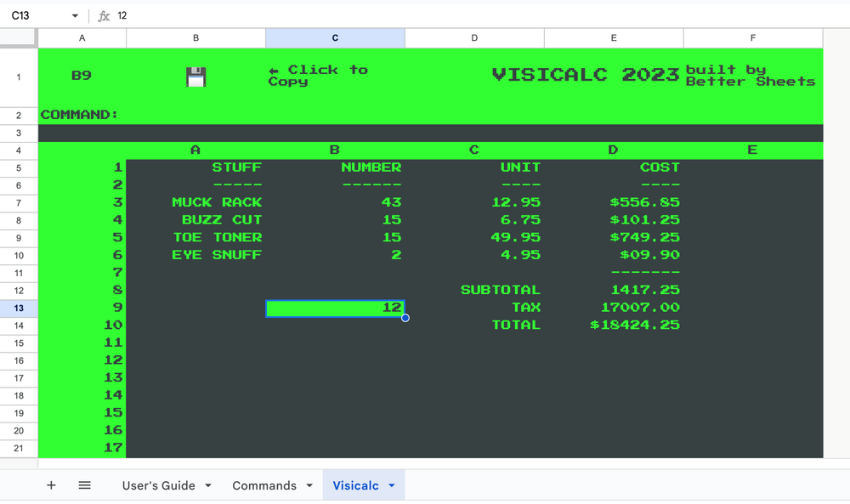Click the fx insert function icon
The height and width of the screenshot is (504, 850).
click(x=104, y=14)
